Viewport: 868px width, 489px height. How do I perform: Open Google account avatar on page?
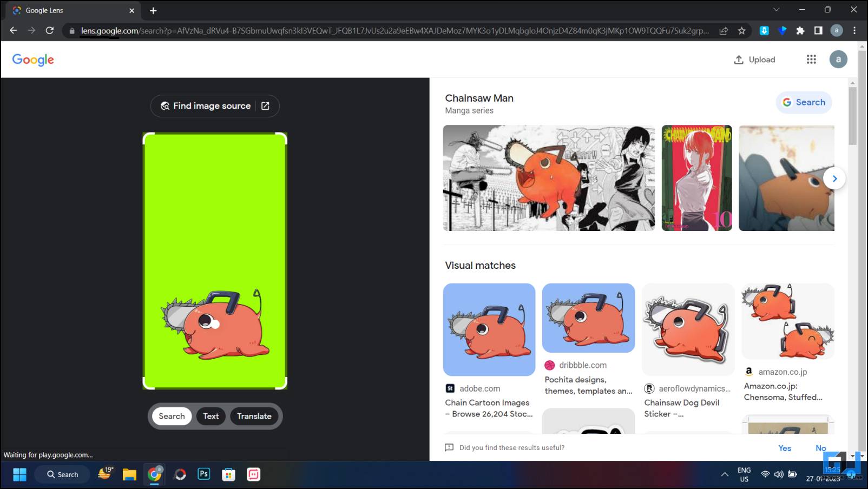(838, 60)
